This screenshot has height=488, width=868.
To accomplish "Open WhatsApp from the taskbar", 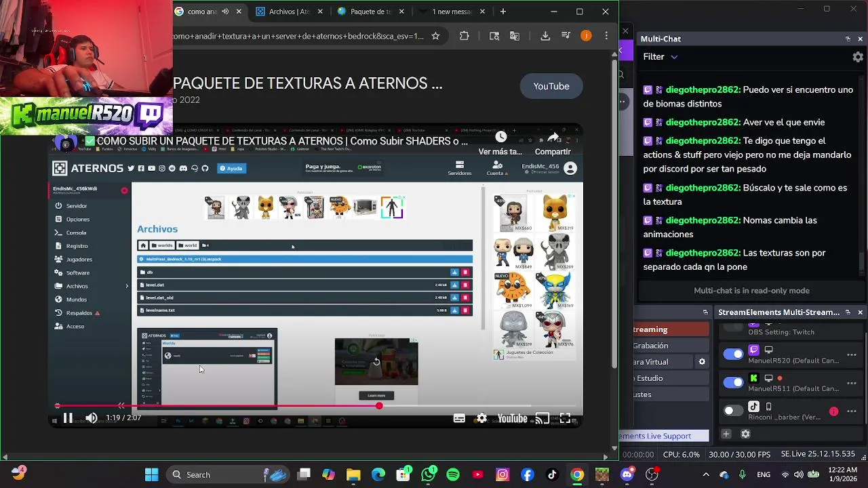I will tap(428, 474).
